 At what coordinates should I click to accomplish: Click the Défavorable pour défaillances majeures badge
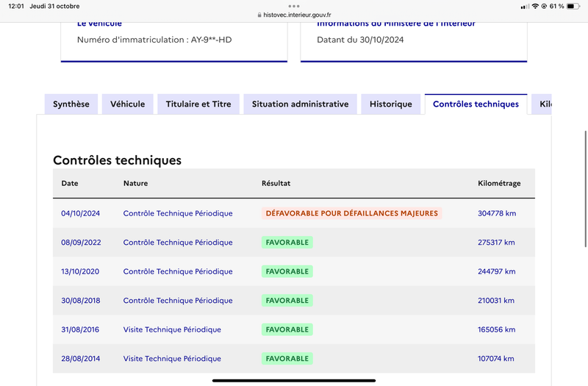coord(352,213)
